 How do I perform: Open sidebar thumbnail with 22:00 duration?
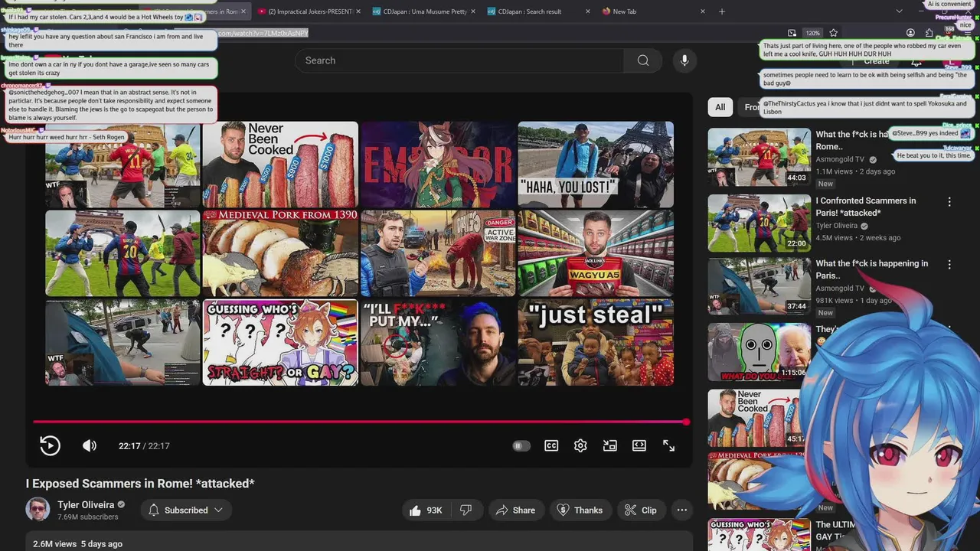tap(759, 223)
